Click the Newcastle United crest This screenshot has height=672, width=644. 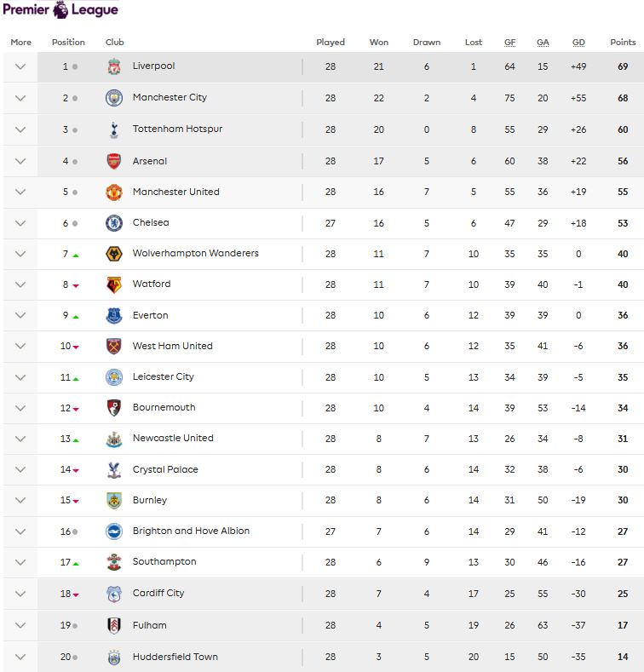tap(114, 439)
